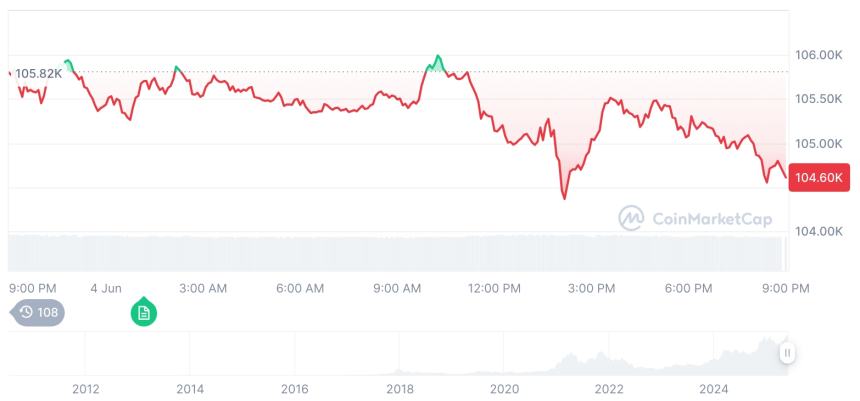860x401 pixels.
Task: Select 2020 on the year navigator
Action: coord(504,388)
